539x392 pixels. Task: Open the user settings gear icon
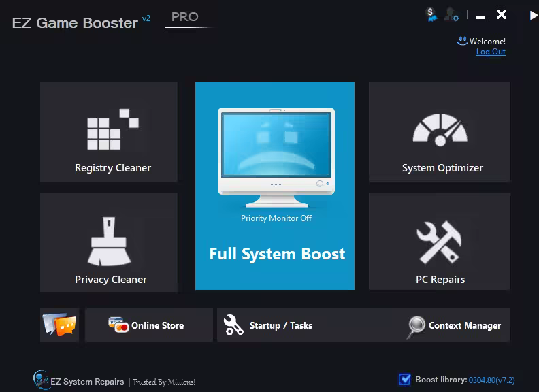click(451, 15)
